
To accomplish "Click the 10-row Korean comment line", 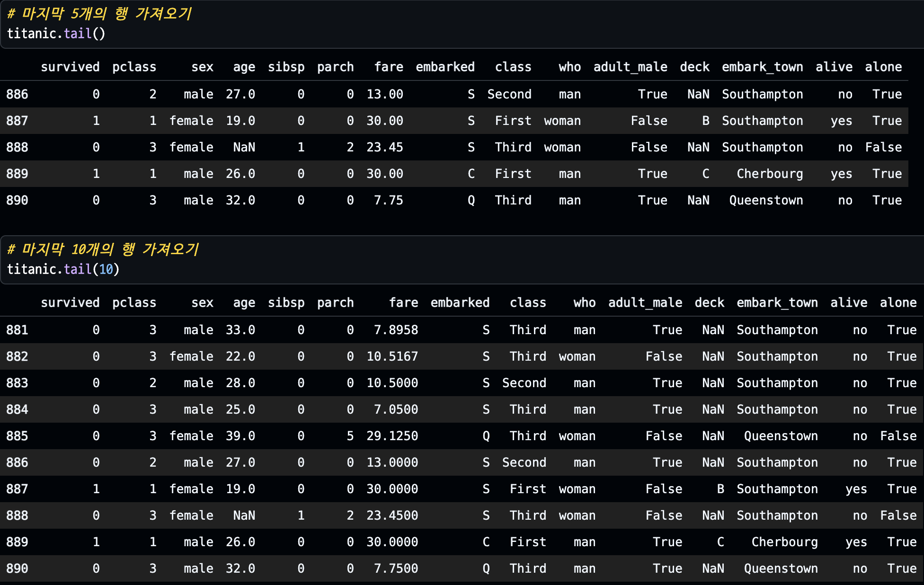I will (x=103, y=249).
